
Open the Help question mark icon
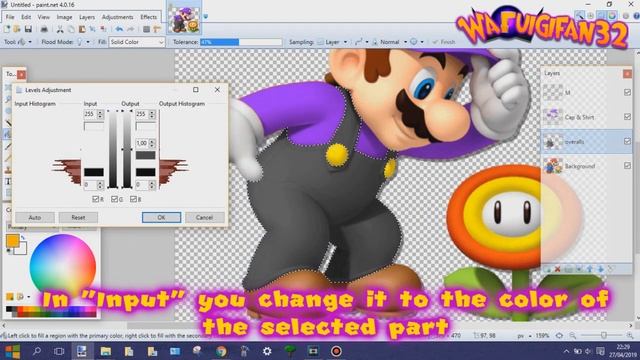(x=636, y=16)
